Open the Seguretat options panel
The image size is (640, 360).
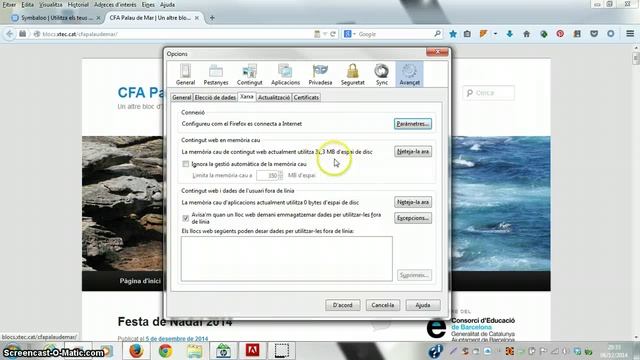(353, 74)
